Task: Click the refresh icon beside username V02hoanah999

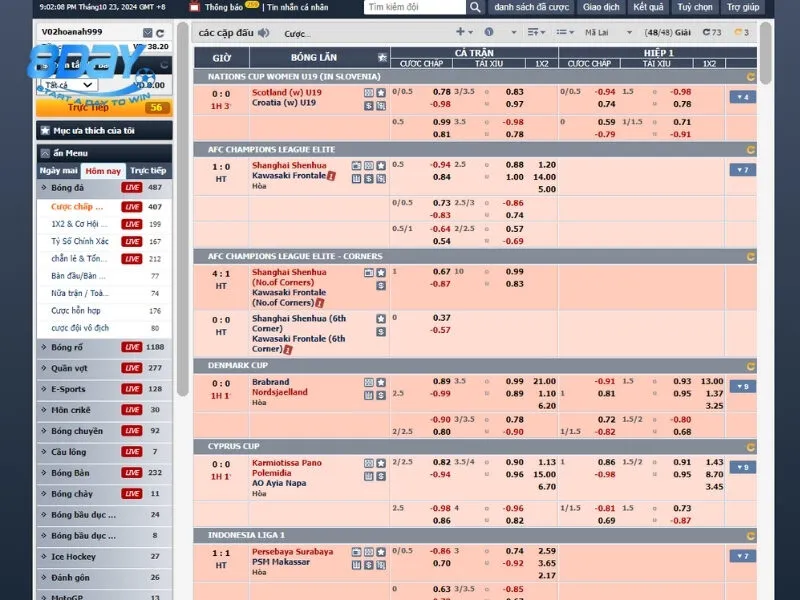Action: click(x=160, y=33)
